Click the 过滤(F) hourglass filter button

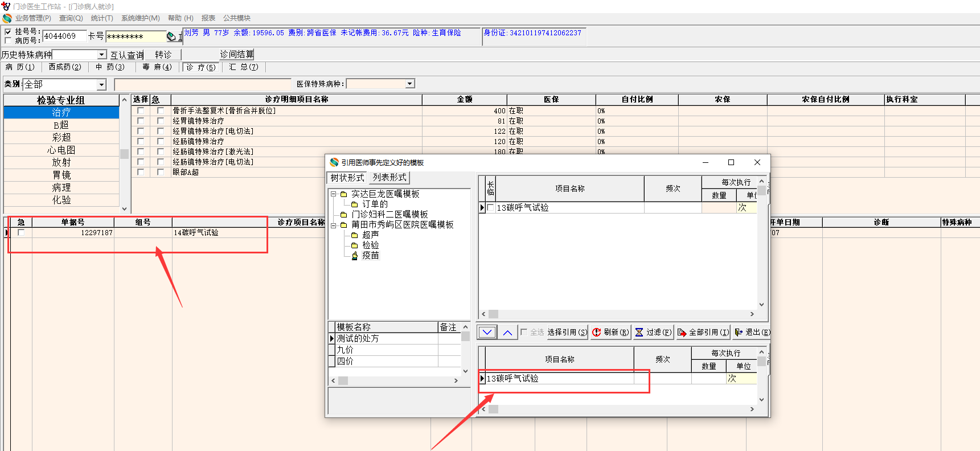click(653, 332)
